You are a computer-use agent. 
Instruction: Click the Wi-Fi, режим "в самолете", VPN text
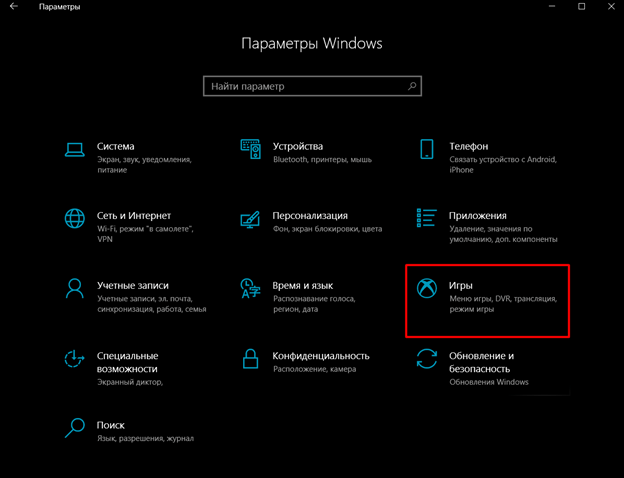click(145, 234)
